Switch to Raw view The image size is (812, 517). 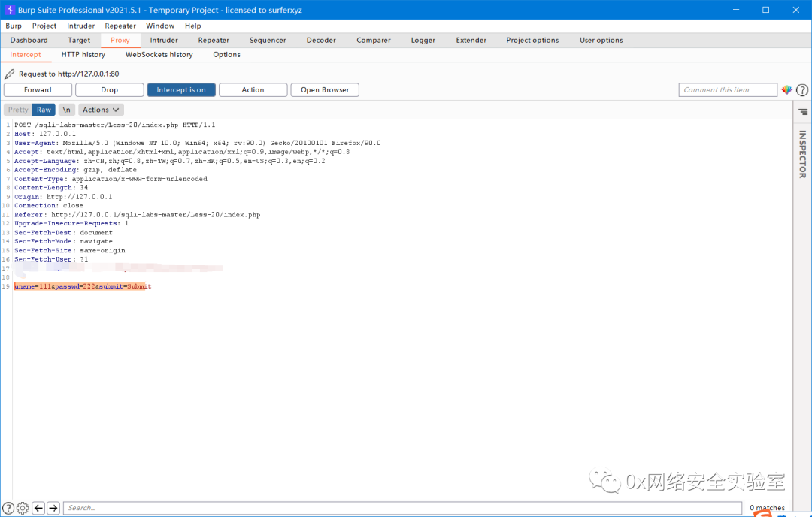point(44,110)
